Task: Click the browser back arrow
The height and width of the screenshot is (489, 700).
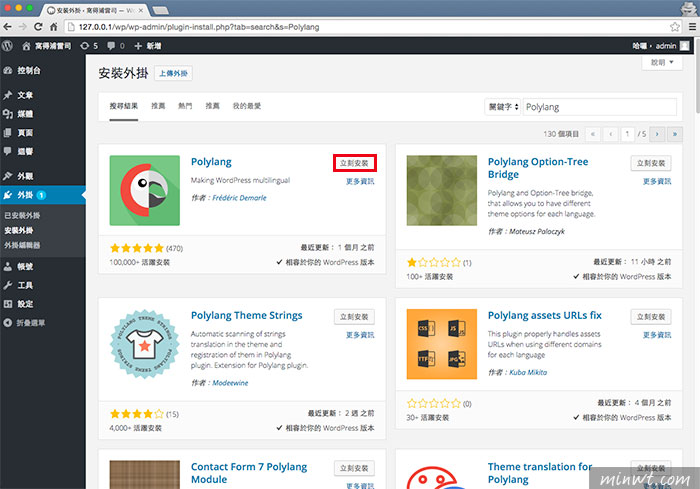Action: 7,27
